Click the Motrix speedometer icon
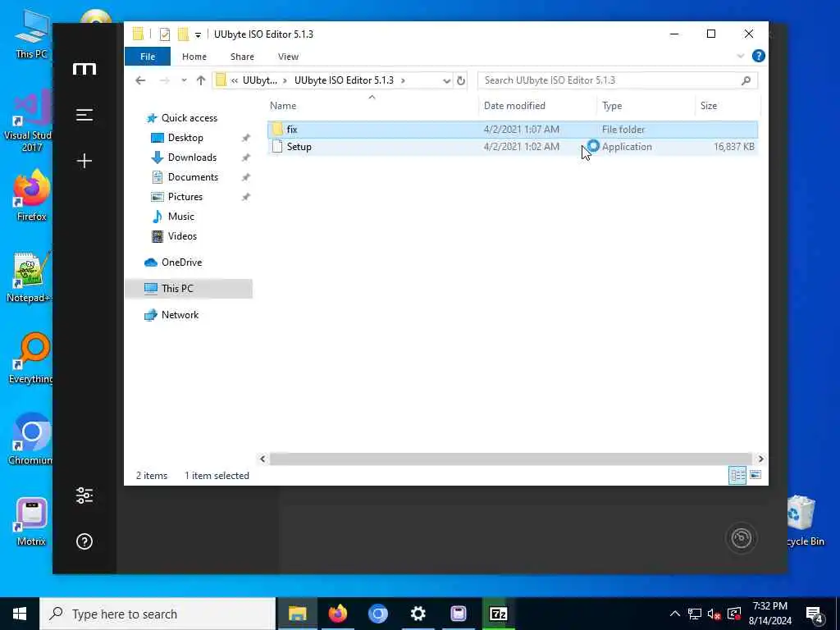This screenshot has width=840, height=630. coord(742,538)
